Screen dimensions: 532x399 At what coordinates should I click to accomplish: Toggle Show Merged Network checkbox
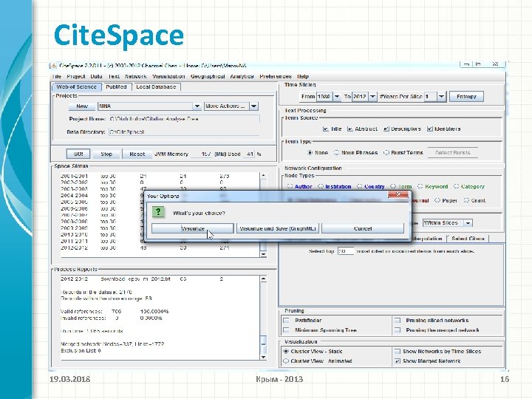[398, 361]
